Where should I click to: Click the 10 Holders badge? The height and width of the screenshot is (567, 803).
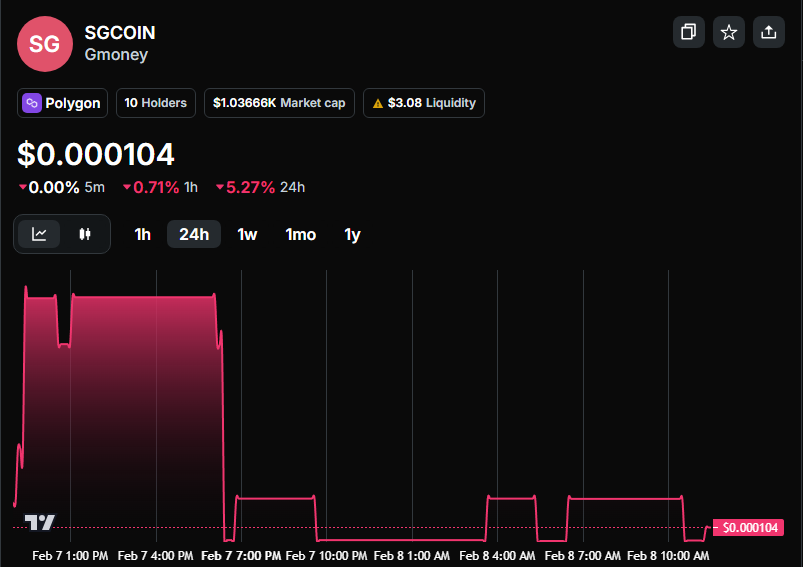tap(156, 103)
